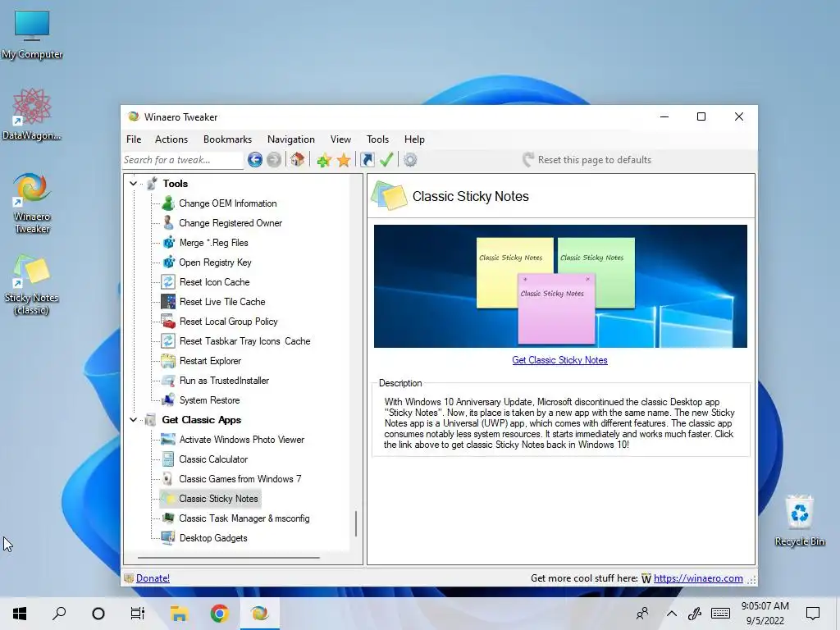Collapse the Get Classic Apps section
Screen dimensions: 840x630
tap(134, 419)
